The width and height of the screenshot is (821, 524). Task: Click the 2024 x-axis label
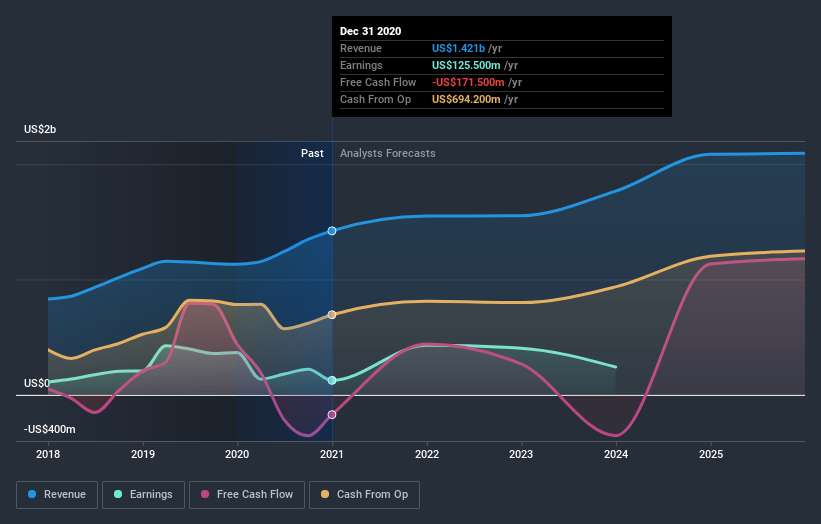(616, 454)
